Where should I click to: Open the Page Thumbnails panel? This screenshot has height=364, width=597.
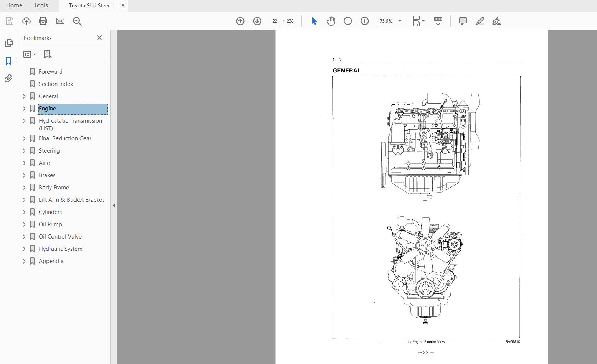[x=8, y=43]
